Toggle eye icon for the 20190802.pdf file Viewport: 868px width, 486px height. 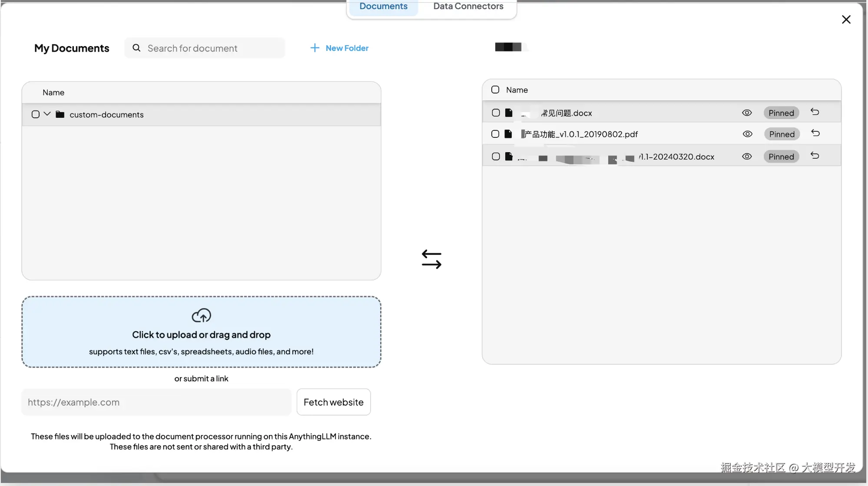[x=747, y=134]
